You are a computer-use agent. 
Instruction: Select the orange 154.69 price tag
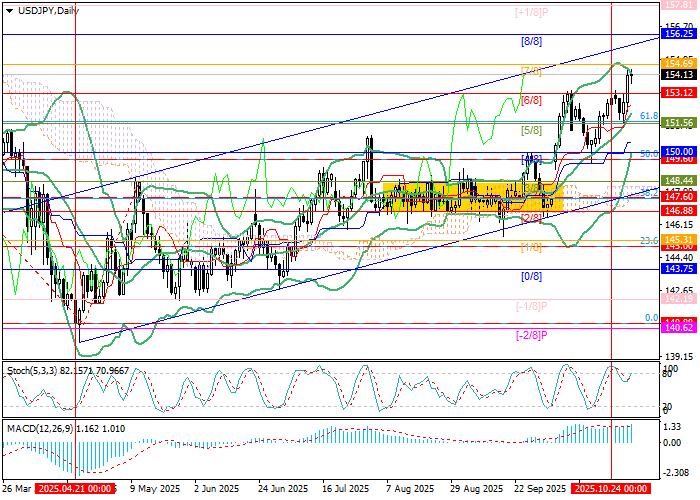click(x=679, y=63)
